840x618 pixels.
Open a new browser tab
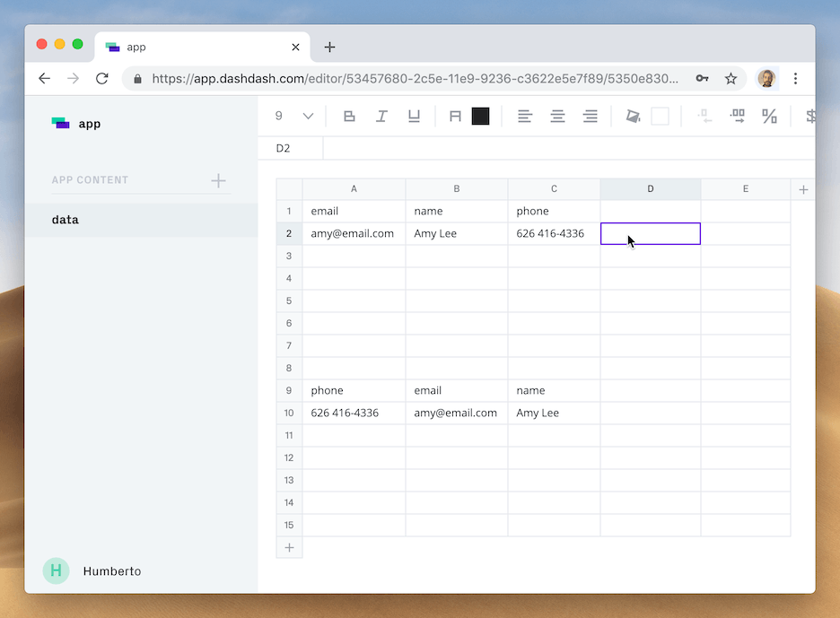click(x=329, y=48)
